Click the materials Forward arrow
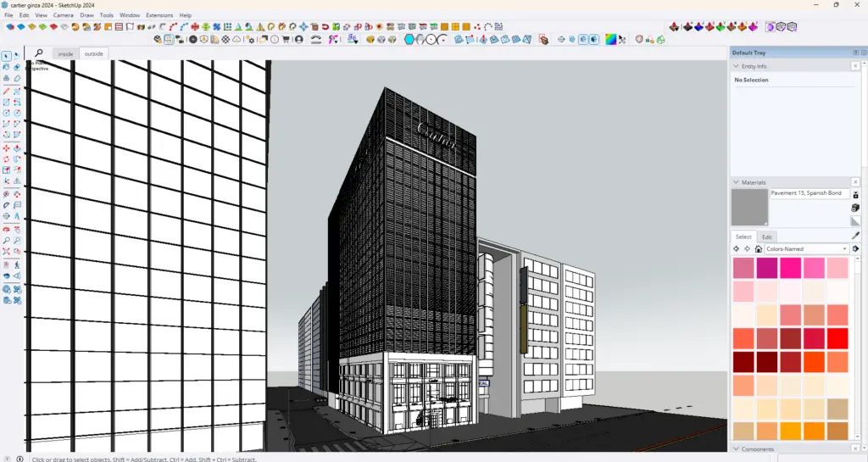 (x=748, y=249)
